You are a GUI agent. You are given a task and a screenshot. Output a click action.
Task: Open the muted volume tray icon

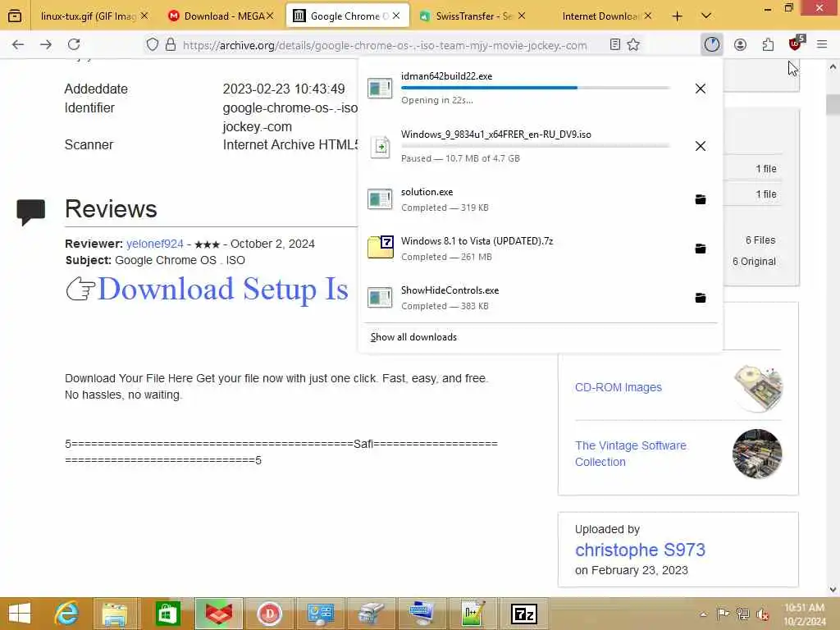tap(762, 614)
